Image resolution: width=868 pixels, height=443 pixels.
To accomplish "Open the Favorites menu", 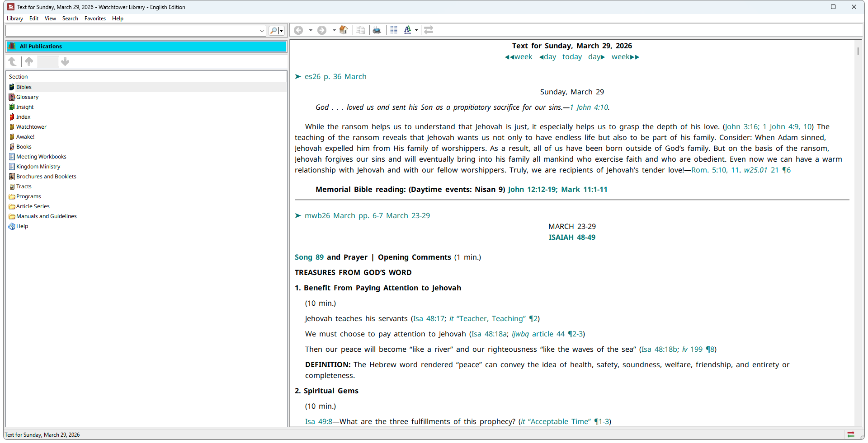I will pyautogui.click(x=95, y=19).
